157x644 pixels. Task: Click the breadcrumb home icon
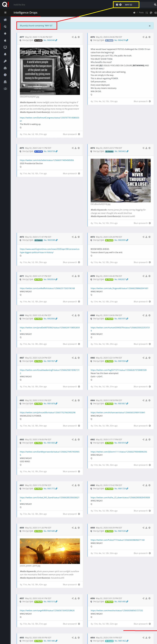(134, 12)
